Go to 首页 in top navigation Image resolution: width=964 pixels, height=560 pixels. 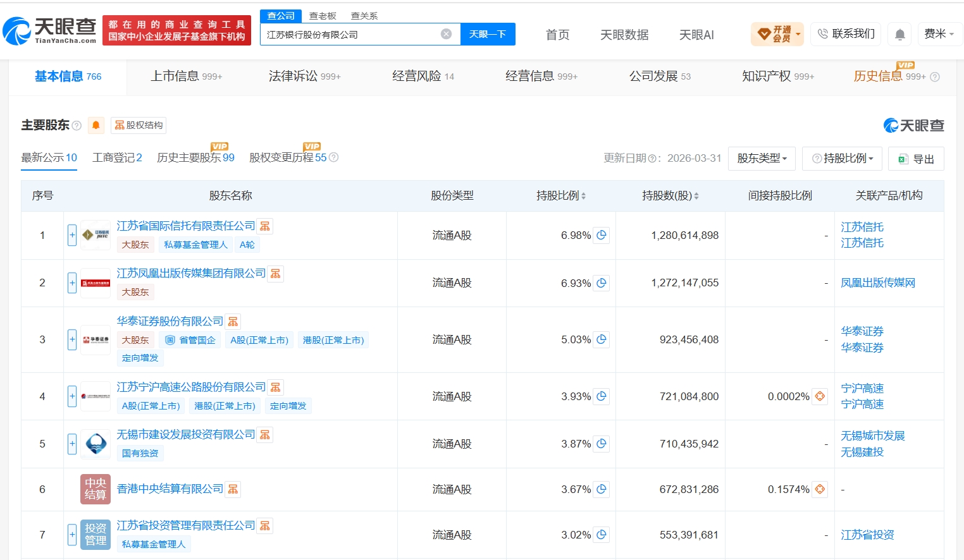click(557, 35)
